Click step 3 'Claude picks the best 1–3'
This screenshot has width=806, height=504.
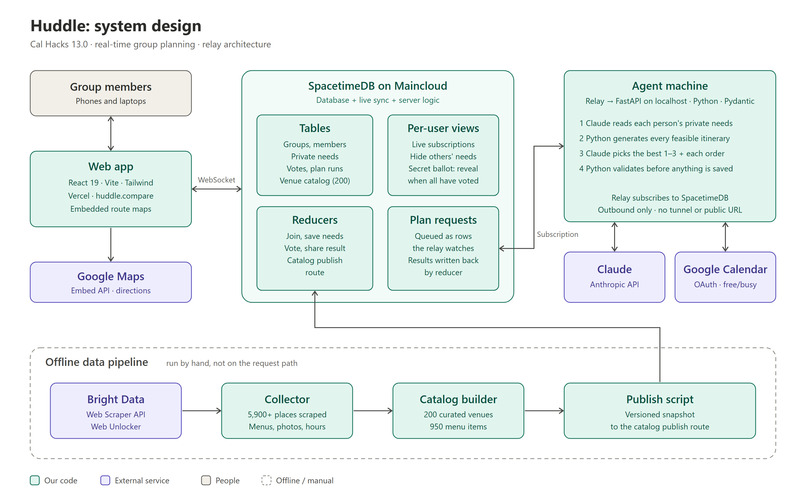(x=652, y=153)
